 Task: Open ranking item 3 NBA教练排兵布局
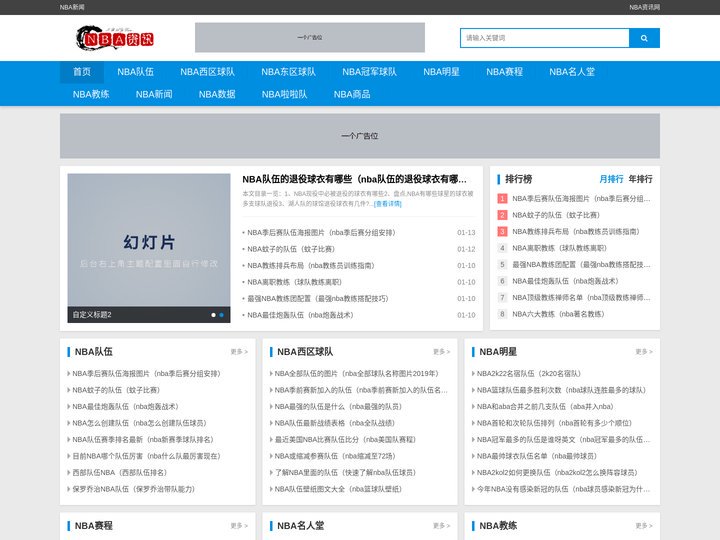(x=575, y=231)
